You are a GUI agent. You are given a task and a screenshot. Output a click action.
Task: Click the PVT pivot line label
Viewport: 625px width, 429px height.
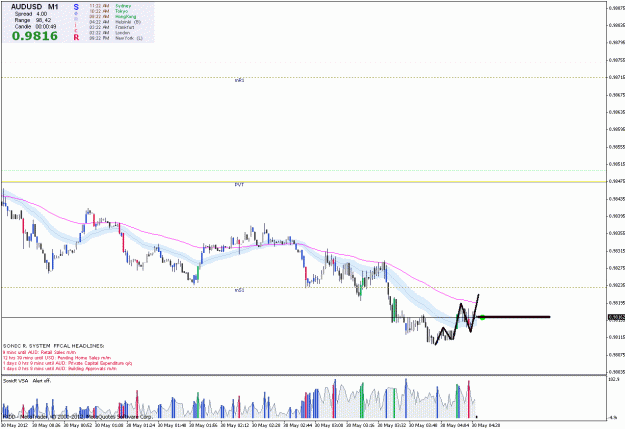pos(239,185)
